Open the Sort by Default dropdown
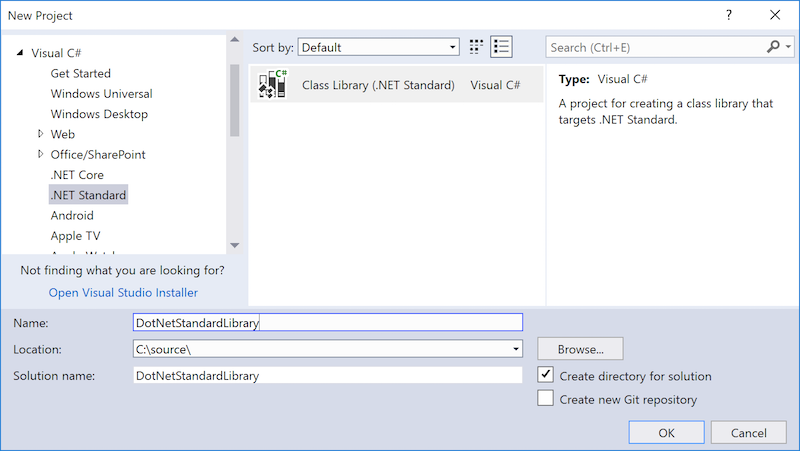The height and width of the screenshot is (451, 800). click(379, 47)
